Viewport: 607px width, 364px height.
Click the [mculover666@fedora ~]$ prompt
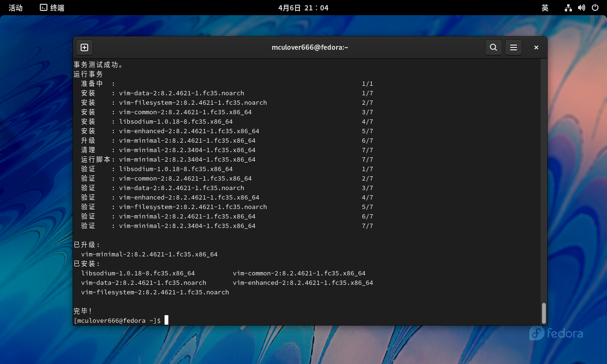click(x=117, y=320)
